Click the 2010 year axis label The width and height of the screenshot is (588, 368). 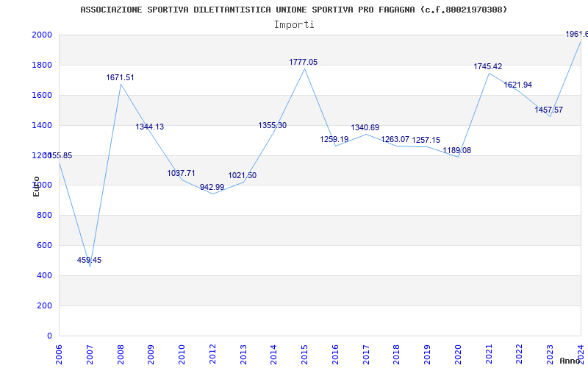pos(182,355)
